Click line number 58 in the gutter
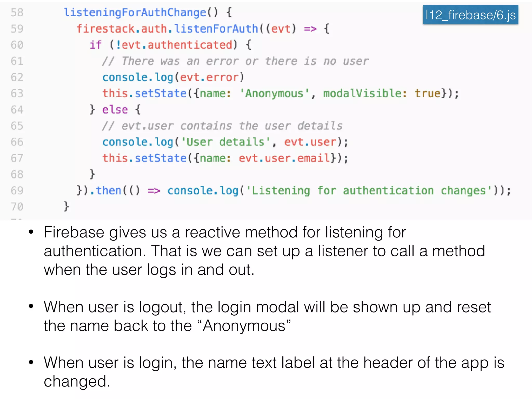The height and width of the screenshot is (399, 532). (17, 13)
